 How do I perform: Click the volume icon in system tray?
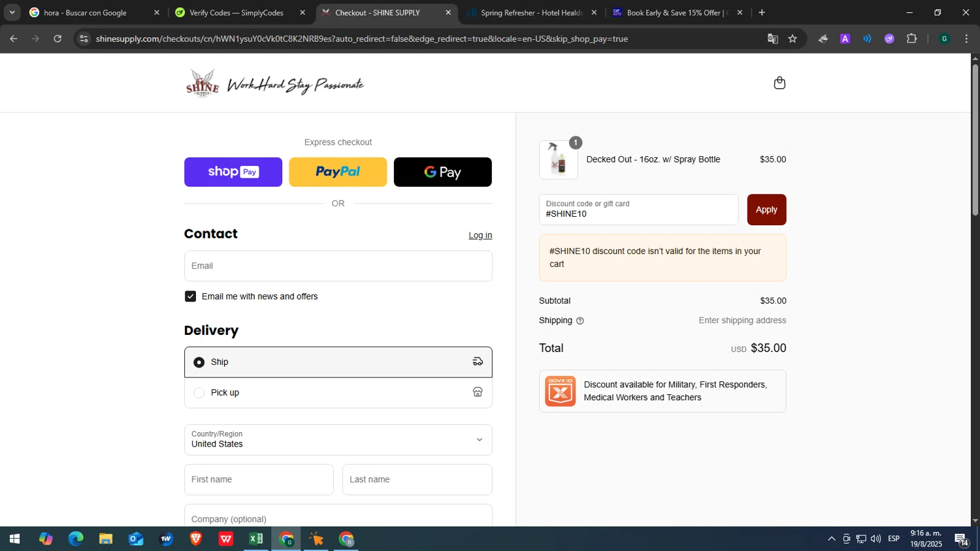875,539
